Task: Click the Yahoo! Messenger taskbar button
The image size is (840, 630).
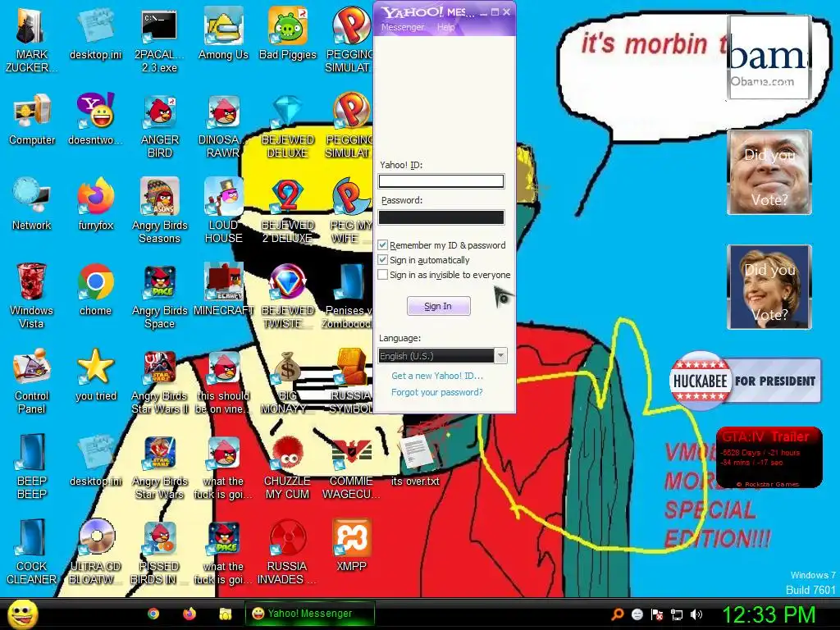Action: 309,614
